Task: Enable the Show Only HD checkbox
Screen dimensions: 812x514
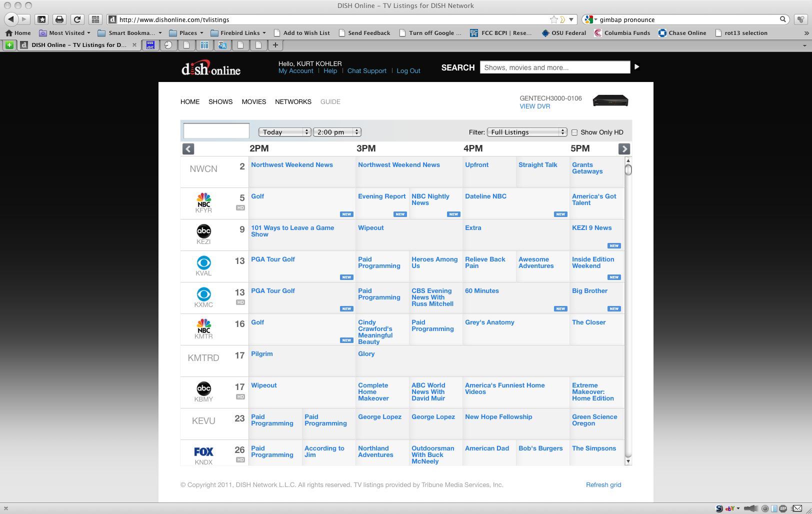Action: pos(574,132)
